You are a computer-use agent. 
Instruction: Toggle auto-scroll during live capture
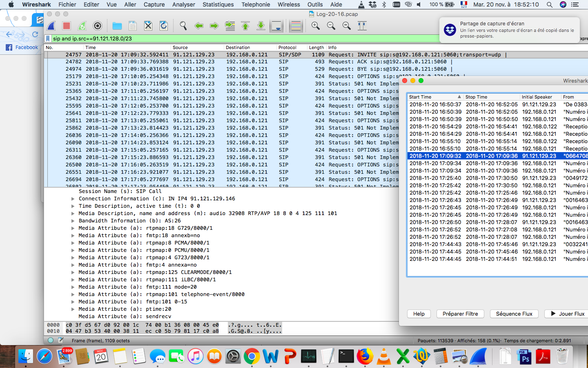click(276, 26)
